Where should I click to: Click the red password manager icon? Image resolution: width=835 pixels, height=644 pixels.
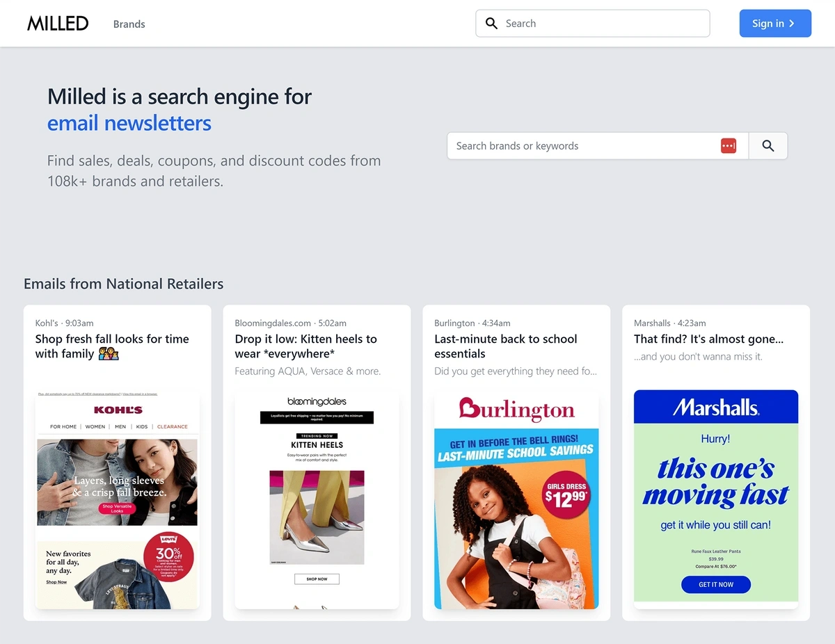(x=729, y=146)
